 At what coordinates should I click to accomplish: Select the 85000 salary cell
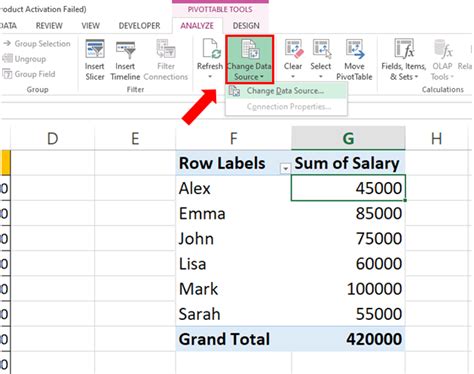(348, 213)
